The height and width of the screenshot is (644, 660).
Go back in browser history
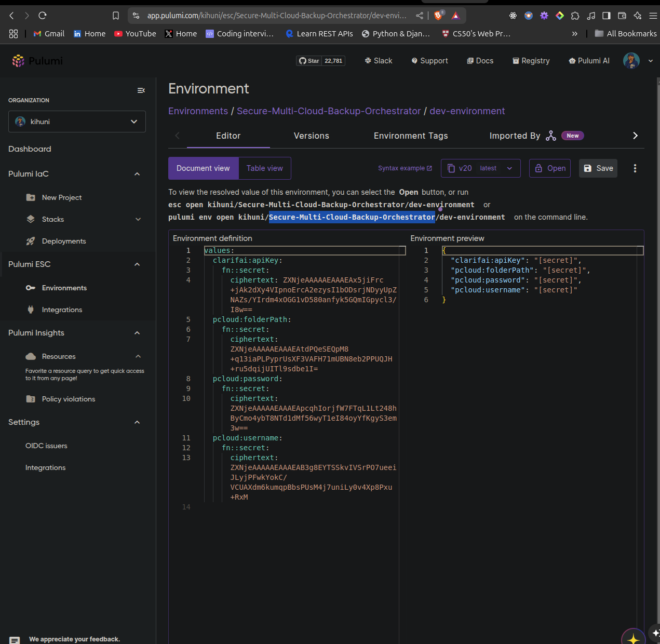11,16
